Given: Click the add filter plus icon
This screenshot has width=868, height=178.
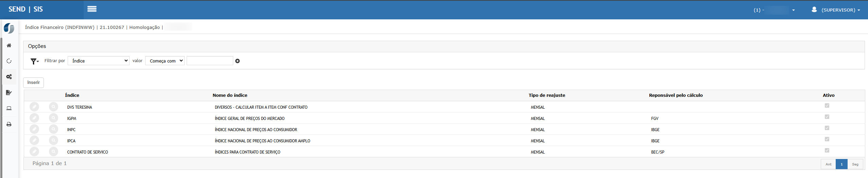Looking at the screenshot, I should click(238, 61).
